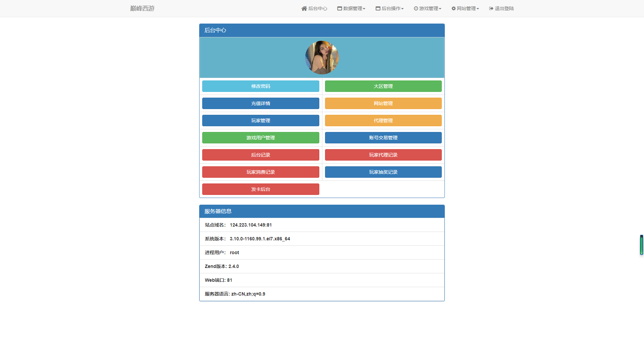644x339 pixels.
Task: Click the 服务器语言 zh-CN row
Action: coord(322,294)
